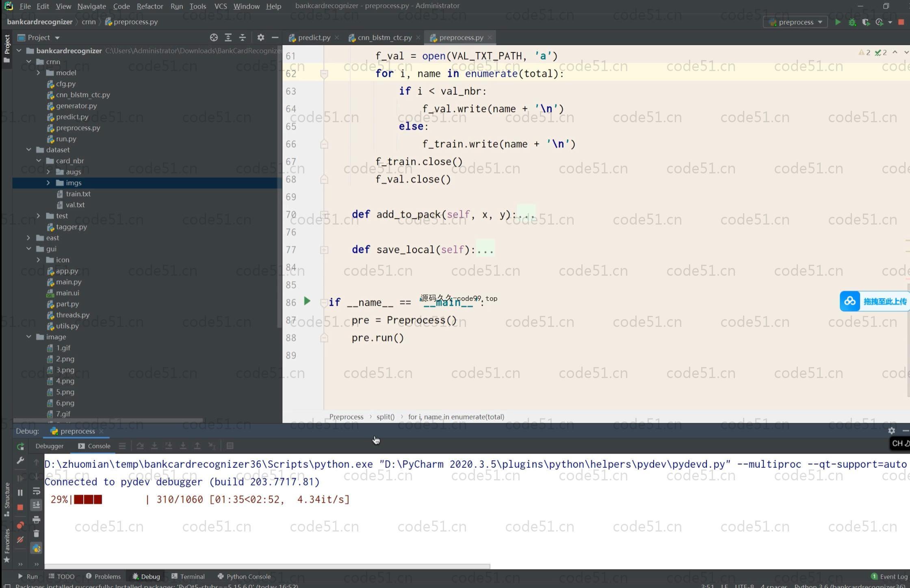Expand folded add_to_pack method at line 70

[x=324, y=214]
